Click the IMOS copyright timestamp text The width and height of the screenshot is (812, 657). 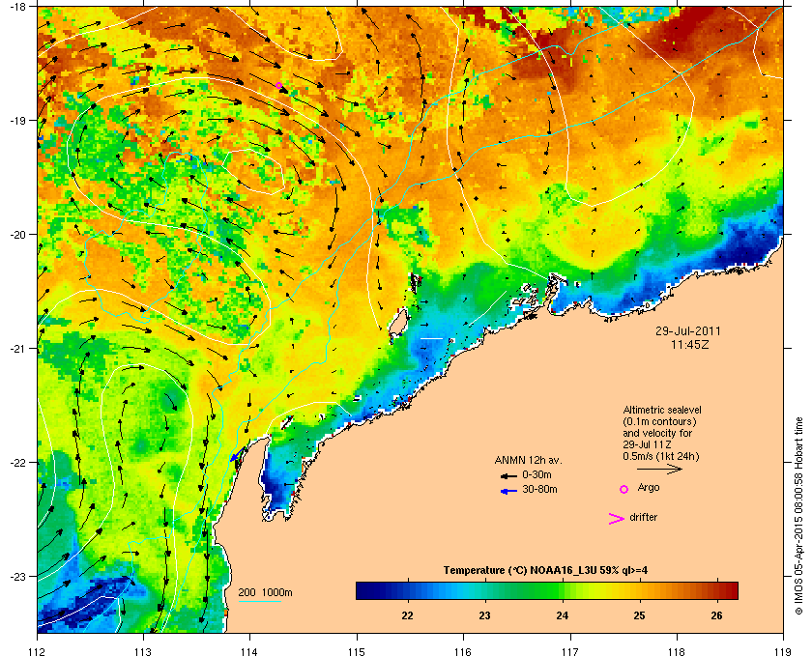(798, 516)
